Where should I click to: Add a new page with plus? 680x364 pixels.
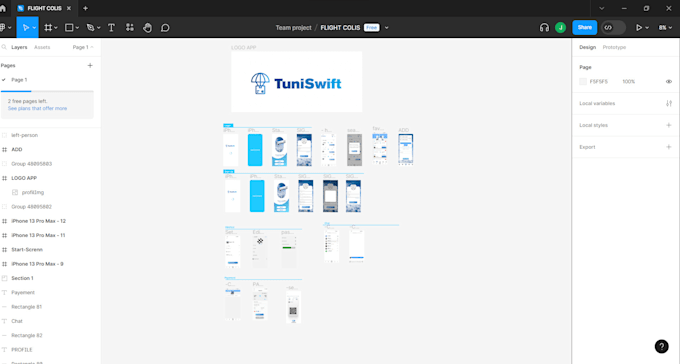tap(90, 66)
